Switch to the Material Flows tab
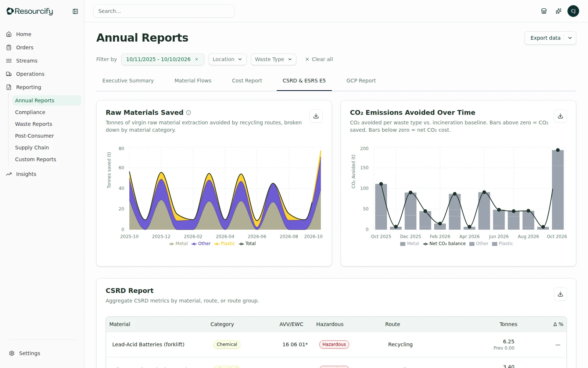The image size is (588, 368). [193, 81]
